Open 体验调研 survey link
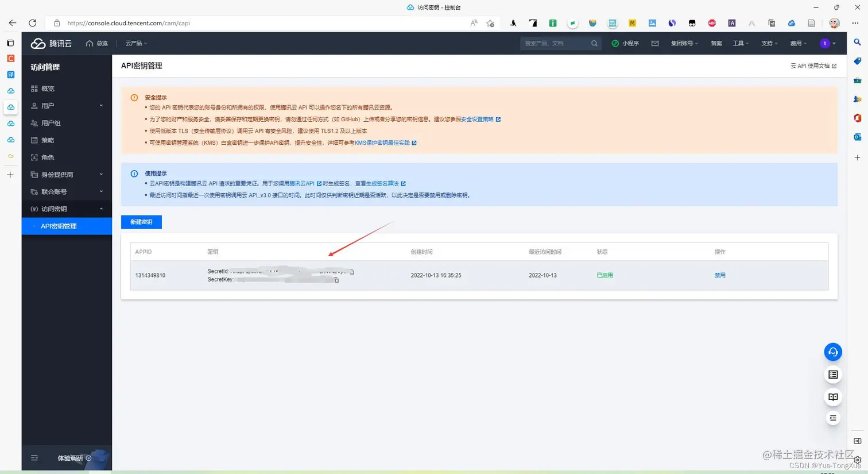Viewport: 868px width, 474px height. [x=74, y=458]
